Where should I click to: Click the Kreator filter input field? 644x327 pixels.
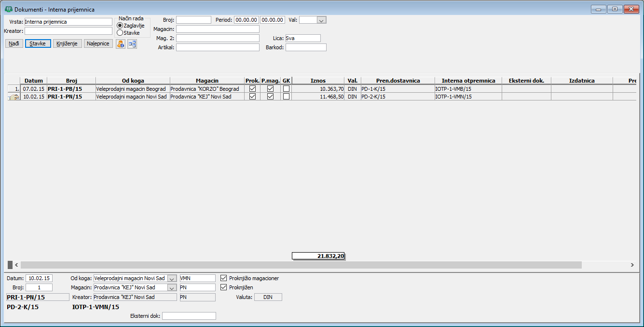68,31
